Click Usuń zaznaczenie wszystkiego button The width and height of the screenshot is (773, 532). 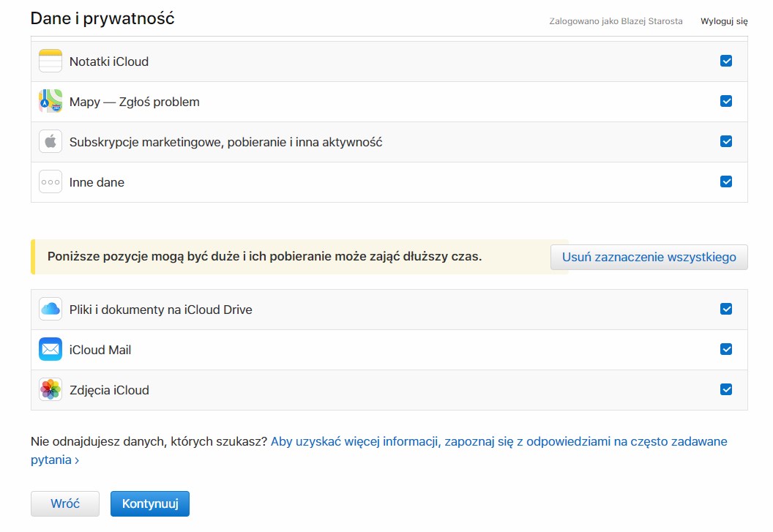[649, 258]
